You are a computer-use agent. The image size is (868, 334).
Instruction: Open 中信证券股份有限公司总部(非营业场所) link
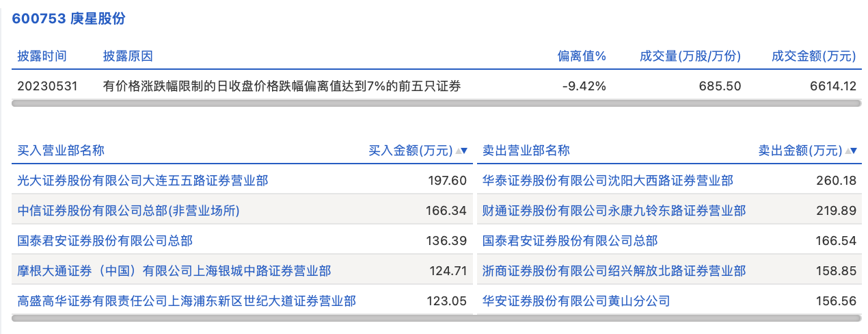pyautogui.click(x=128, y=211)
